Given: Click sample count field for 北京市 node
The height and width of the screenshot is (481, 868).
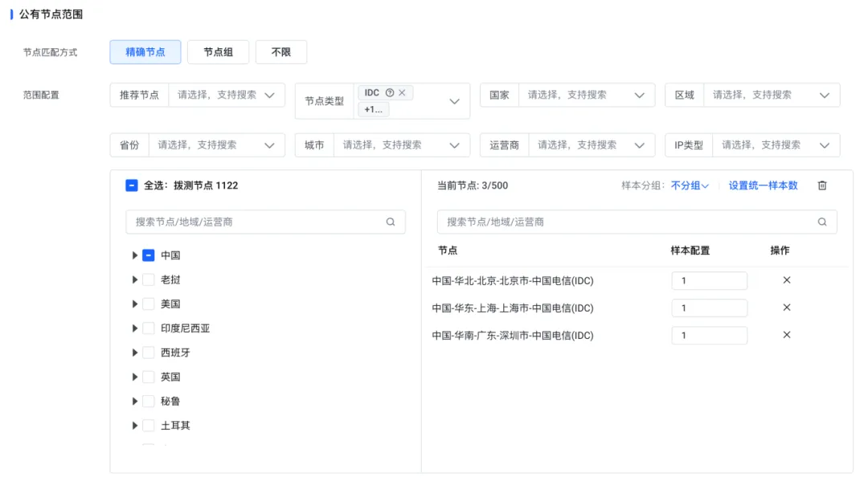Looking at the screenshot, I should pos(709,281).
